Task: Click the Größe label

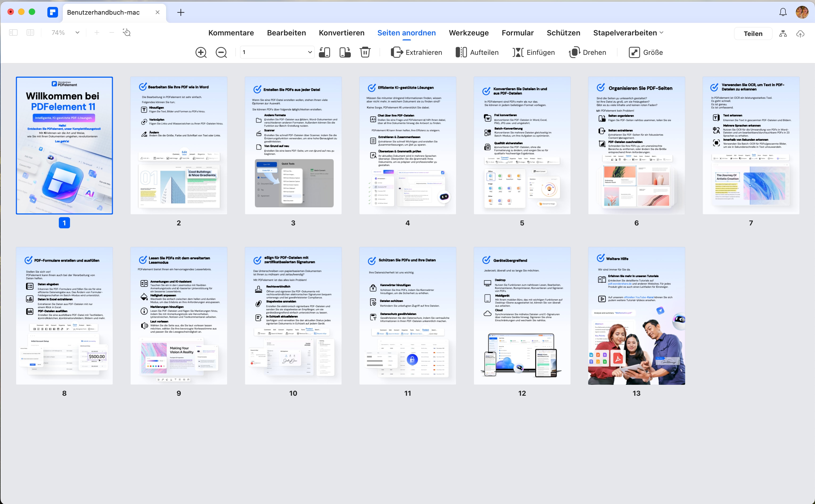Action: point(653,52)
